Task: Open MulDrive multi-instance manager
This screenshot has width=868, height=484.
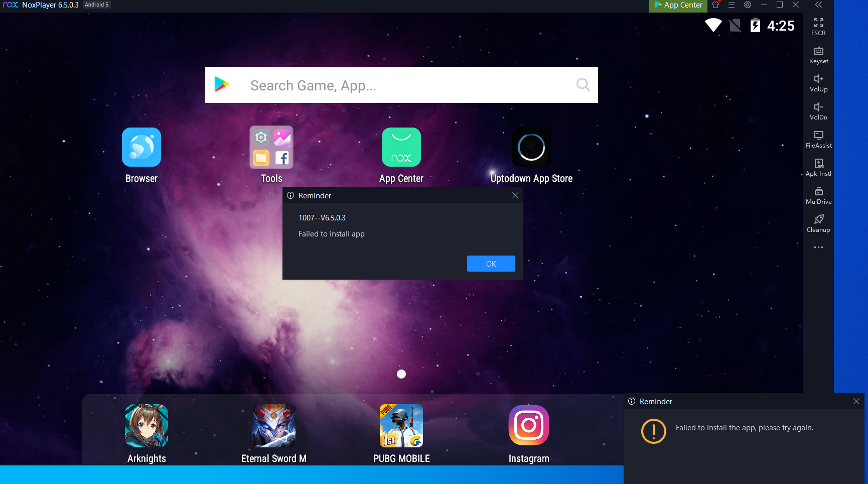Action: (818, 195)
